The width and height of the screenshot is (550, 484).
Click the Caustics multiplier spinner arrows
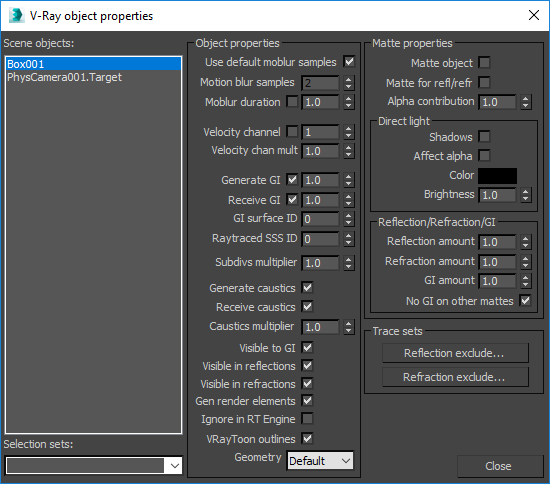(348, 327)
